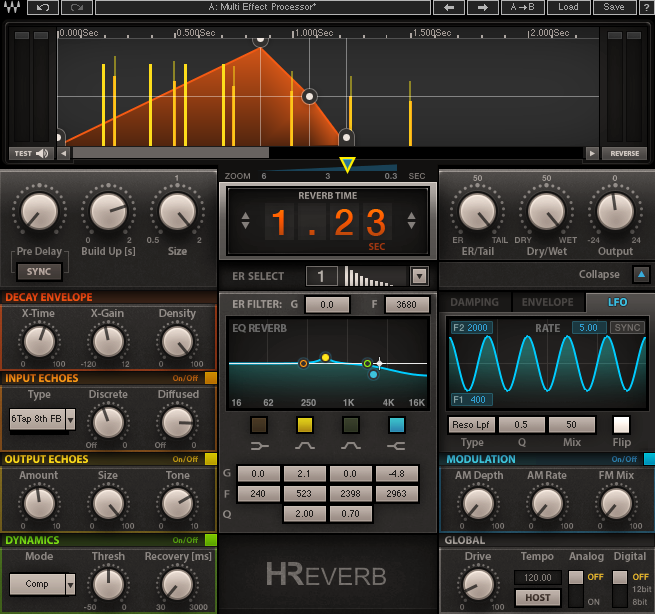Go to next preset with right arrow
The height and width of the screenshot is (614, 655).
pyautogui.click(x=482, y=8)
